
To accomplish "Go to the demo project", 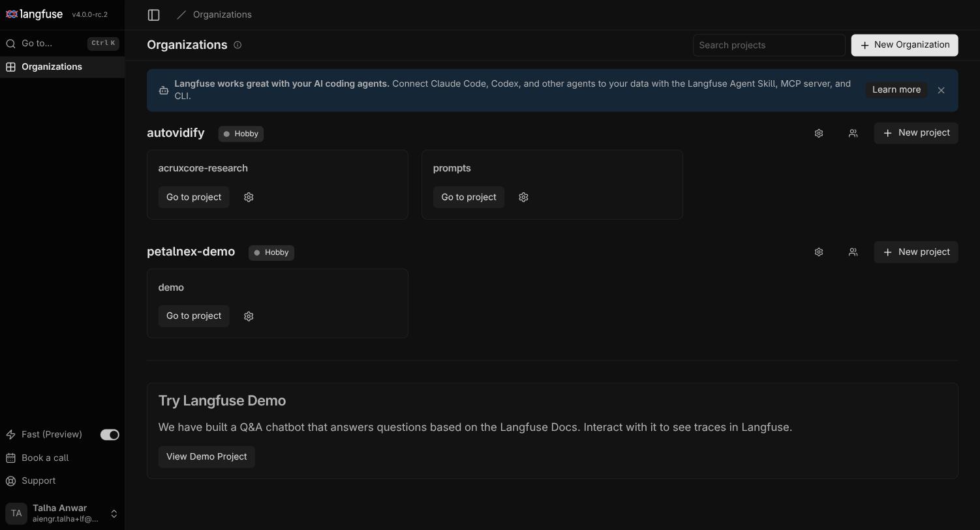I will (x=194, y=316).
